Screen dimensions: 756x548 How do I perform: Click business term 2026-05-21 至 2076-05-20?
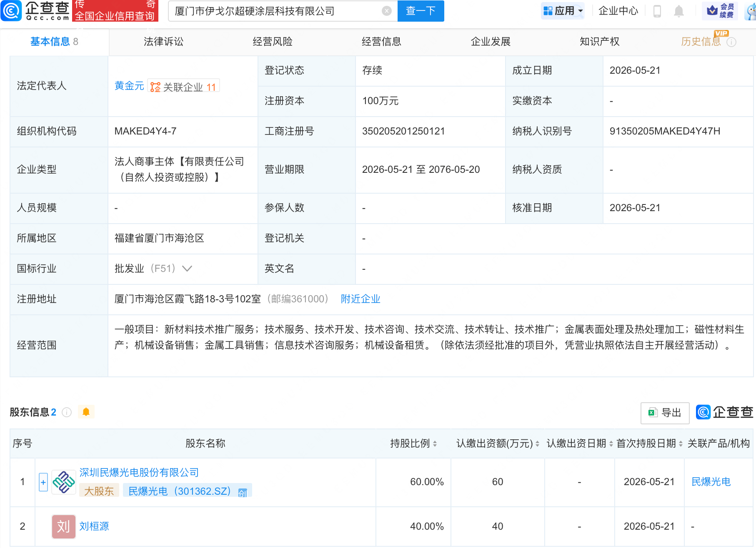tap(421, 169)
